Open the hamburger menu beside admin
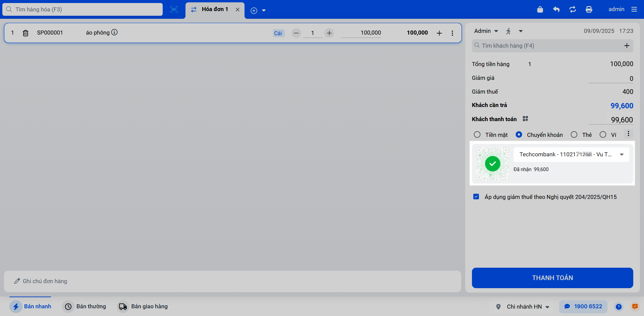The width and height of the screenshot is (644, 316). 634,9
